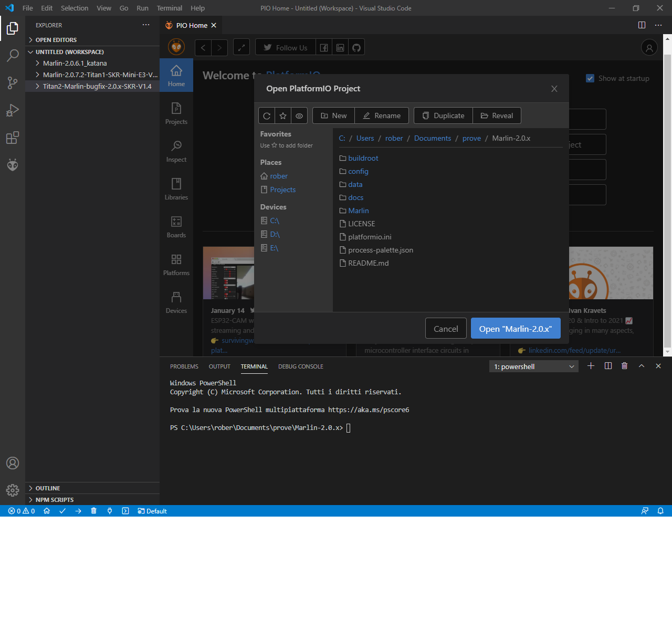This screenshot has height=630, width=672.
Task: Open PIO Home account profile icon
Action: click(x=649, y=47)
